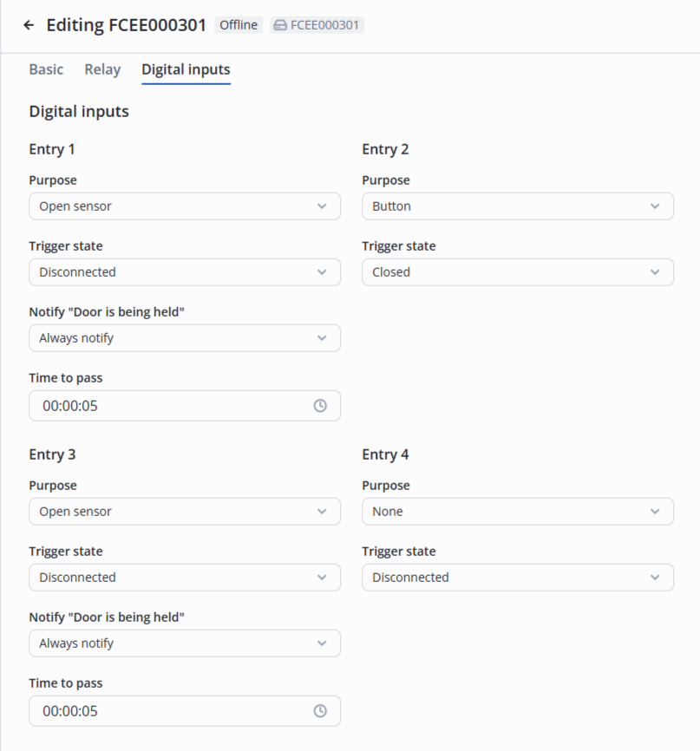Click Entry 3 Time to pass field
This screenshot has height=751, width=700.
pos(165,711)
